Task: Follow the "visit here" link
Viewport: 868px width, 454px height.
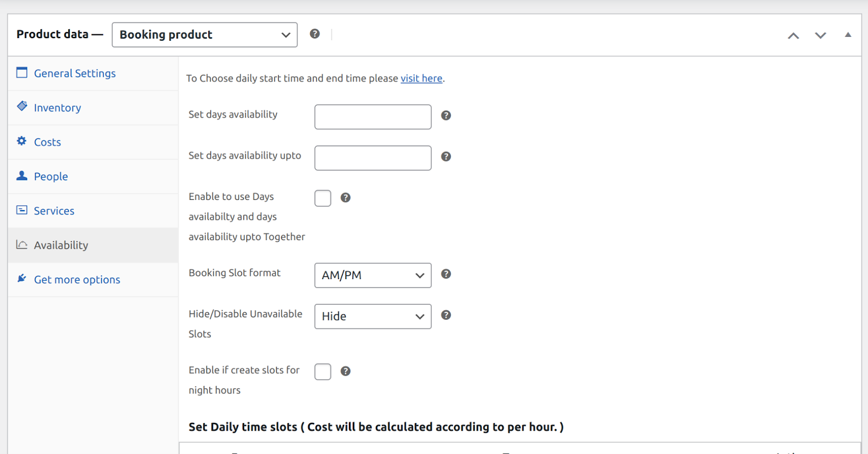Action: [422, 78]
